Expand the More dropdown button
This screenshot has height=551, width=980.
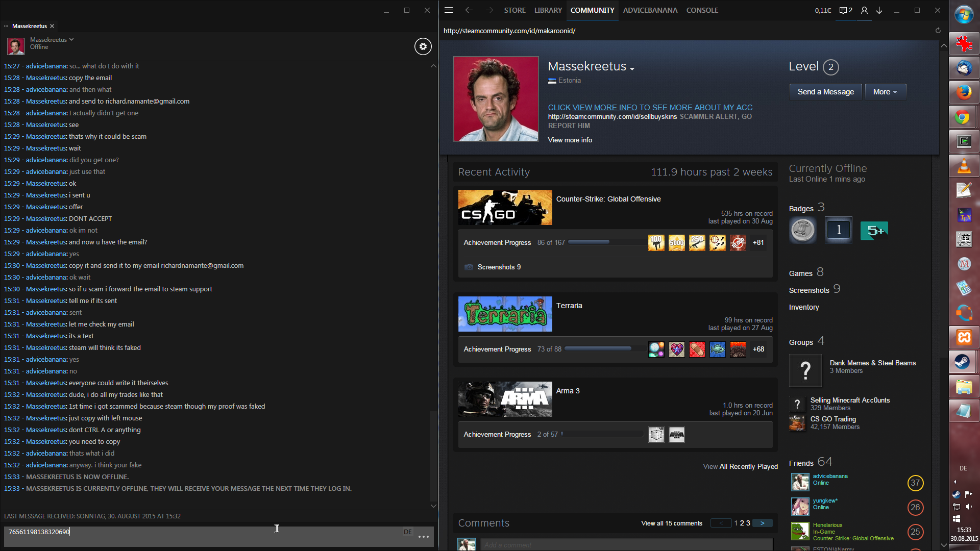coord(885,92)
